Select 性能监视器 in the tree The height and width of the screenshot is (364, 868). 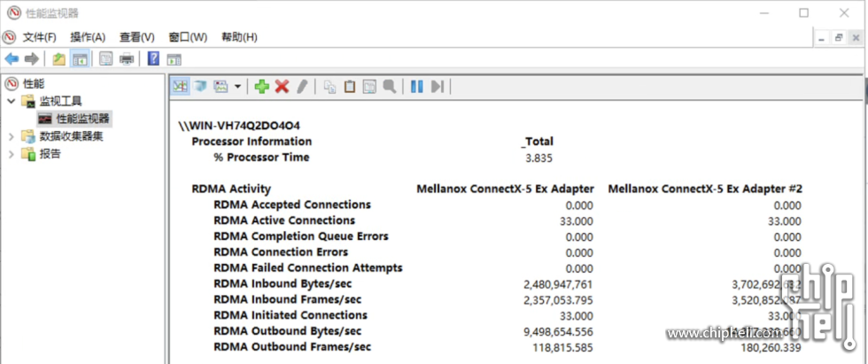pos(83,119)
